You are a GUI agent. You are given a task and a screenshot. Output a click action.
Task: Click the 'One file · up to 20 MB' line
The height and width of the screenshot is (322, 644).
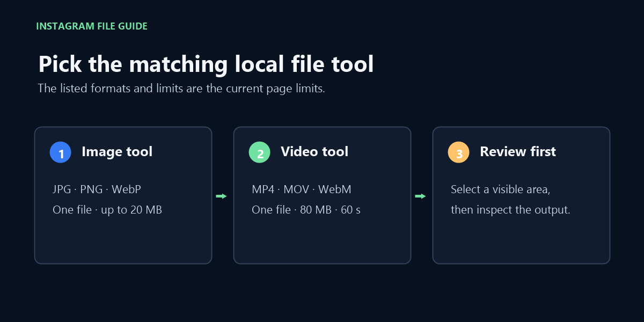[x=107, y=210]
